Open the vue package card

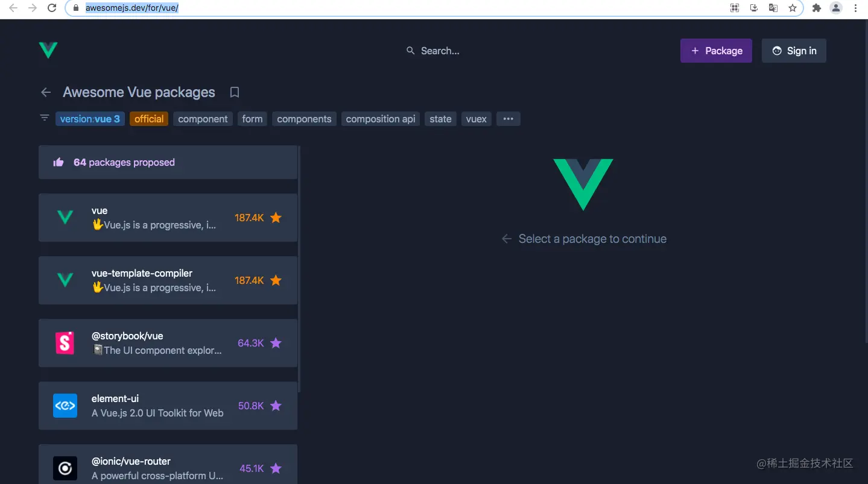point(168,218)
